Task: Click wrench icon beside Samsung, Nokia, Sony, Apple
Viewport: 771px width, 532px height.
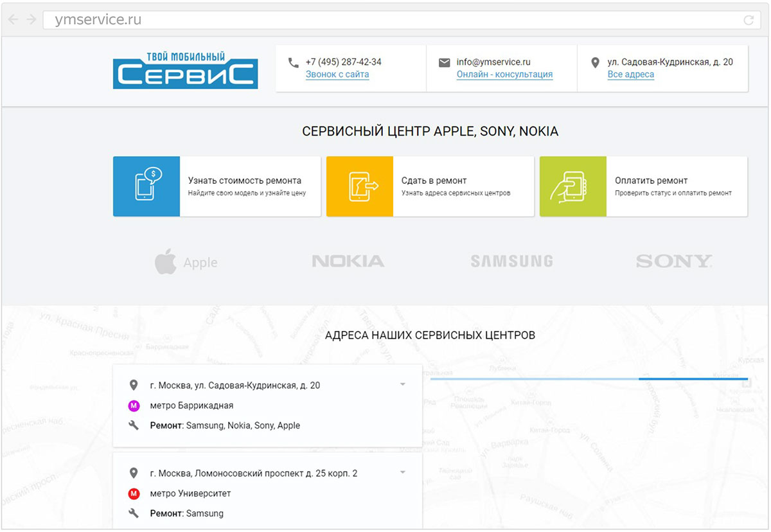Action: pyautogui.click(x=134, y=425)
